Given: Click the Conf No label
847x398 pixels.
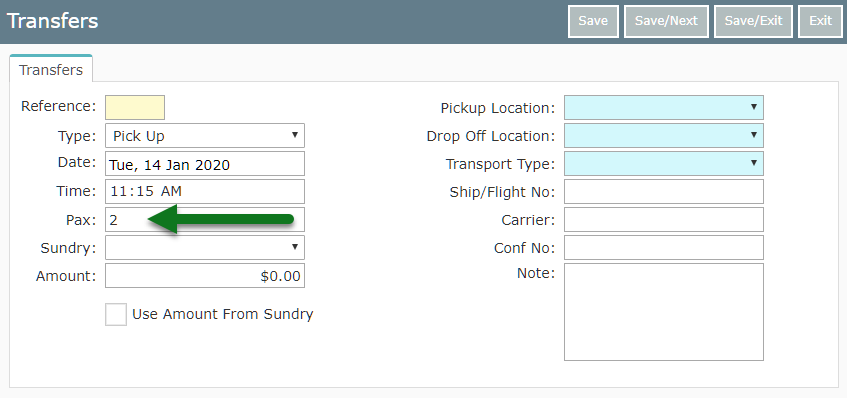Looking at the screenshot, I should click(x=524, y=248).
